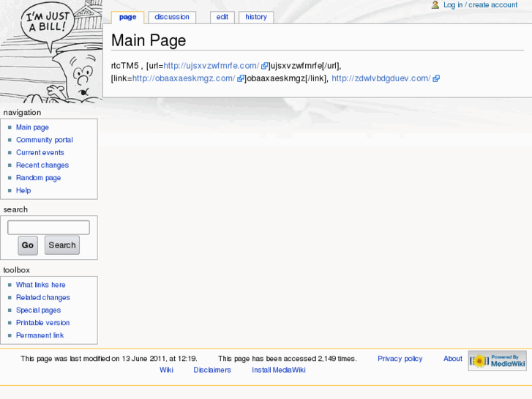Viewport: 532px width, 399px height.
Task: Click external link icon after obaaxaeskmgz.com
Action: click(241, 79)
